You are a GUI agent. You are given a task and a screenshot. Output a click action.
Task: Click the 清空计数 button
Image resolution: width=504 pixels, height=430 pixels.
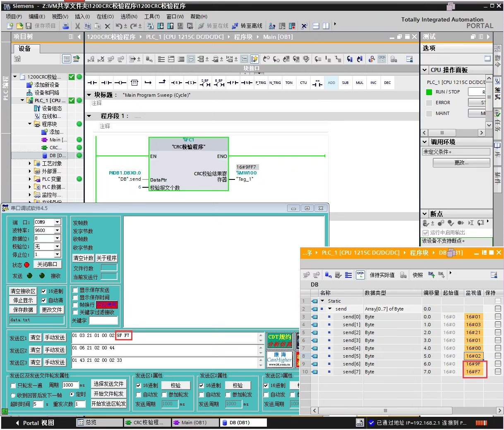pyautogui.click(x=84, y=258)
